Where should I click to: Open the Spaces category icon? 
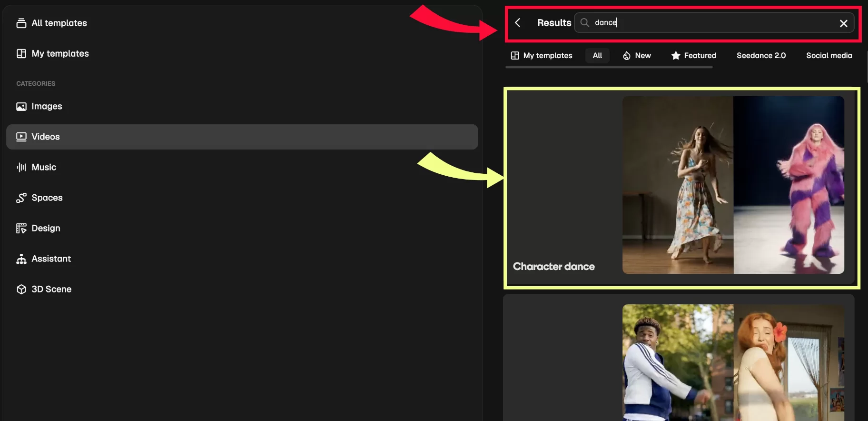point(21,198)
